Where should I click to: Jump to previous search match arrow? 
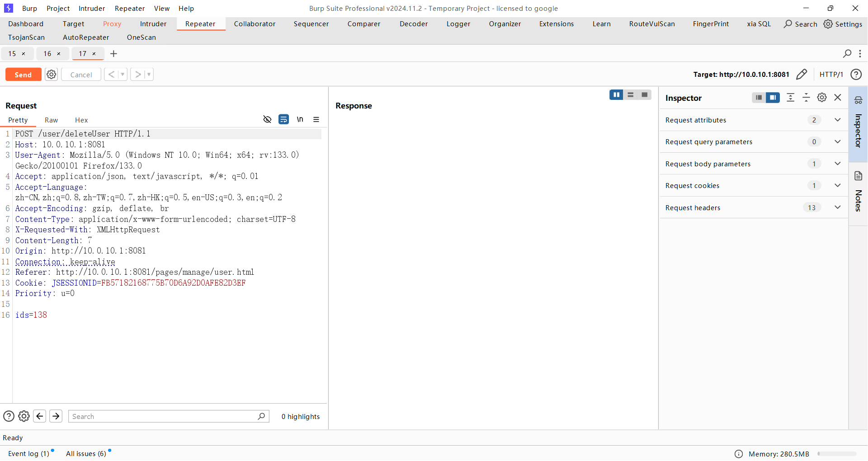click(40, 416)
